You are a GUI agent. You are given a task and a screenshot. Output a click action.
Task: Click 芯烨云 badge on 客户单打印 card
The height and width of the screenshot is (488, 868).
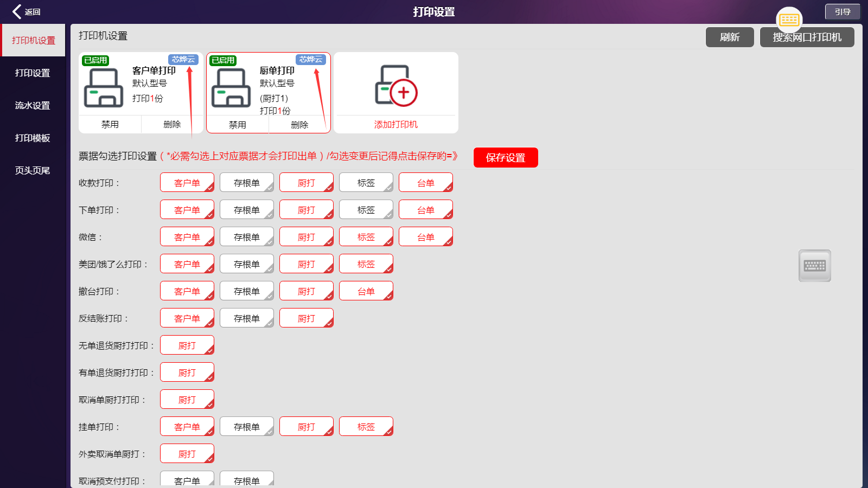pyautogui.click(x=183, y=60)
